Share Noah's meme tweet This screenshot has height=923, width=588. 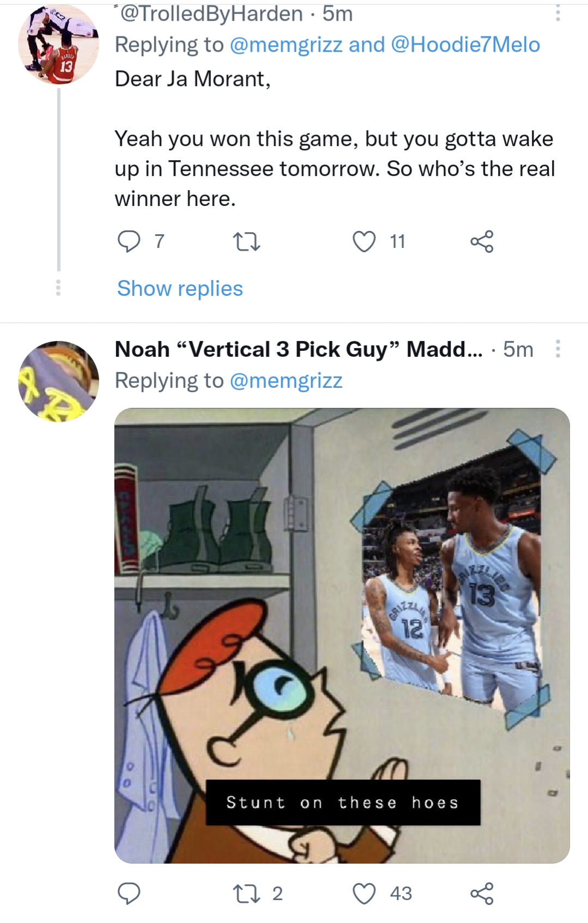tap(482, 894)
